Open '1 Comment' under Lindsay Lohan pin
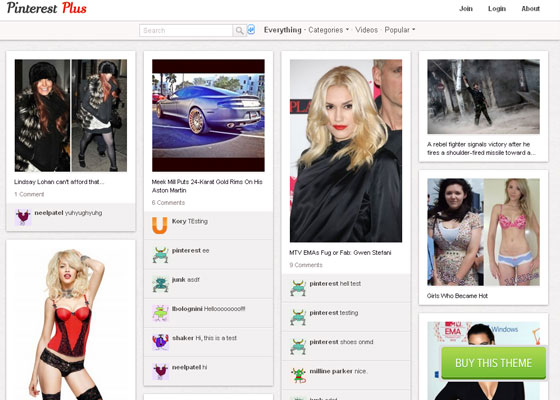This screenshot has width=560, height=400. [29, 194]
